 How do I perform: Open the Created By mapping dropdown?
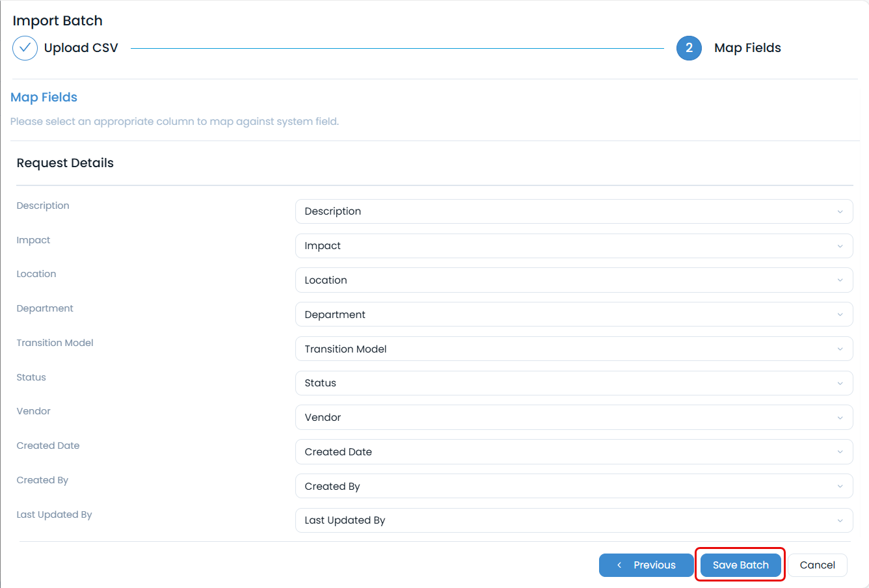[x=574, y=486]
